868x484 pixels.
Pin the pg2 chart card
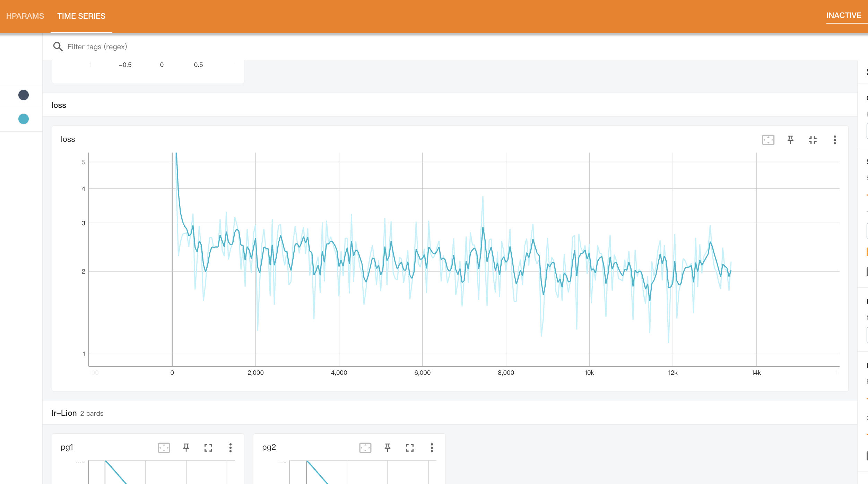[x=388, y=448]
